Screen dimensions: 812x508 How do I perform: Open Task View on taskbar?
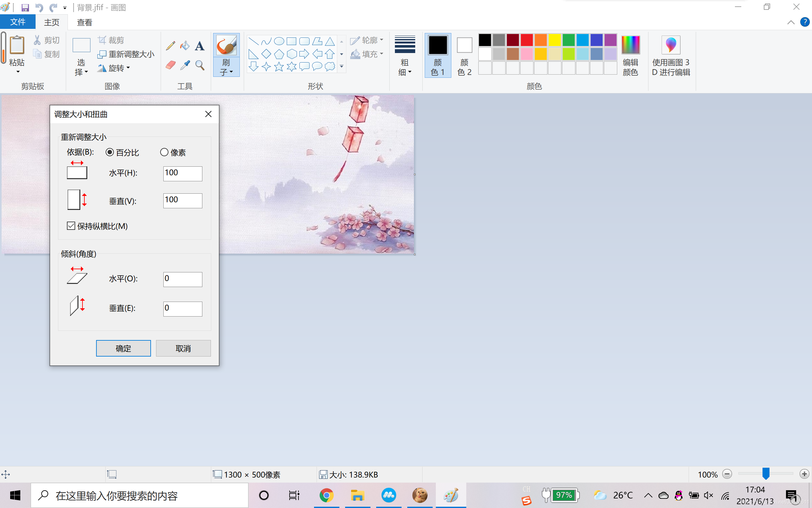tap(294, 495)
